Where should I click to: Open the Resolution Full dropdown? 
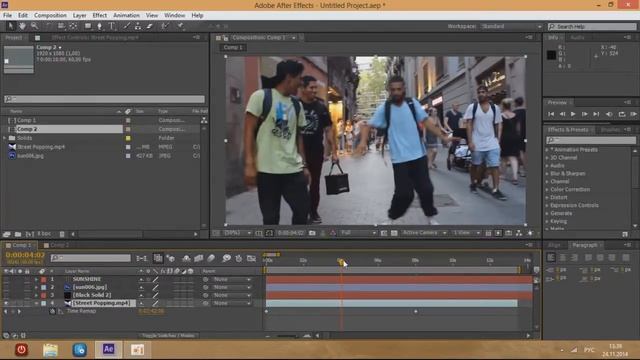click(358, 233)
